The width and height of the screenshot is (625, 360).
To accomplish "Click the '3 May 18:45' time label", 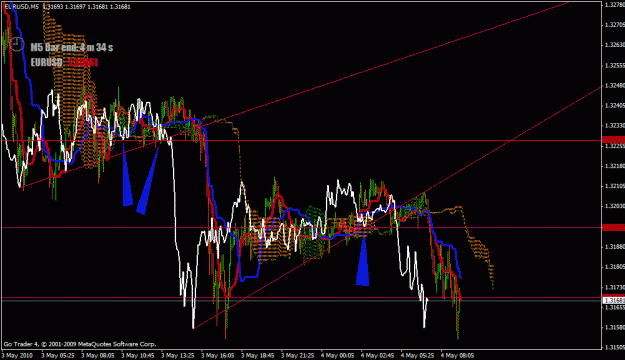I will click(257, 355).
